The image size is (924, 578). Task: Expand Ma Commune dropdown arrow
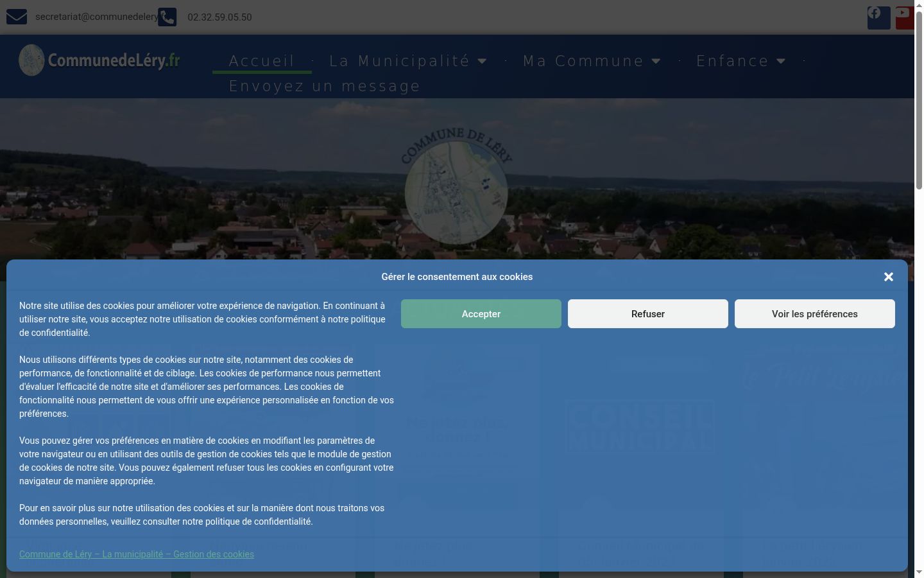click(x=656, y=61)
